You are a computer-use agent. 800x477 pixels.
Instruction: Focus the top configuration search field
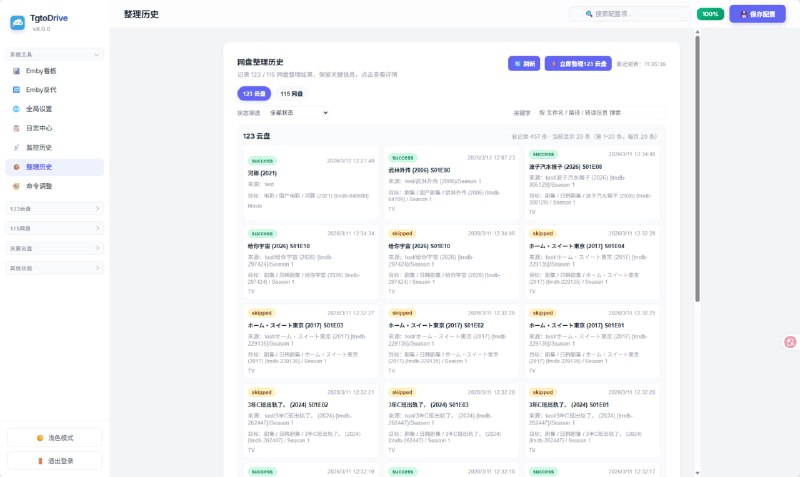click(x=630, y=14)
